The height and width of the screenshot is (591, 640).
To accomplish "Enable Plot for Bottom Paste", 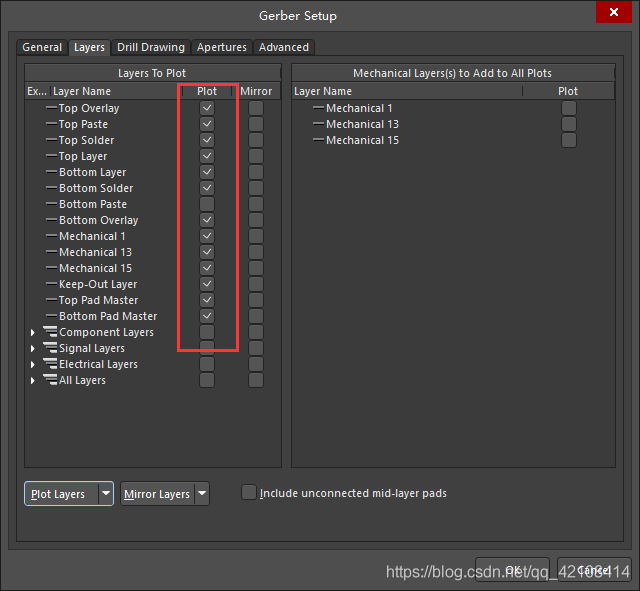I will point(207,204).
